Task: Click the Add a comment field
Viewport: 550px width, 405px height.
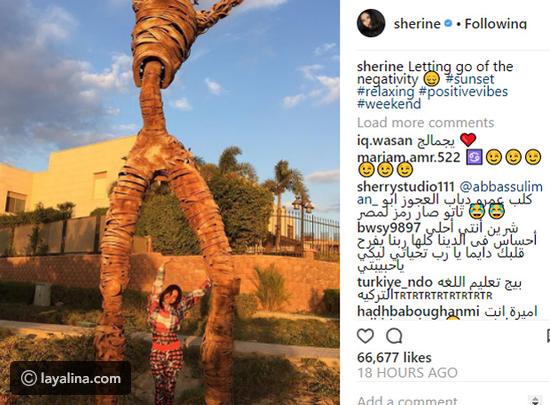Action: click(x=442, y=400)
